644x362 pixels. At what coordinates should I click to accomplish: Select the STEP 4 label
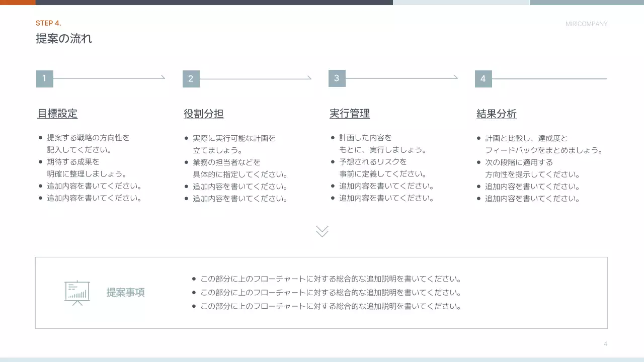[x=48, y=23]
